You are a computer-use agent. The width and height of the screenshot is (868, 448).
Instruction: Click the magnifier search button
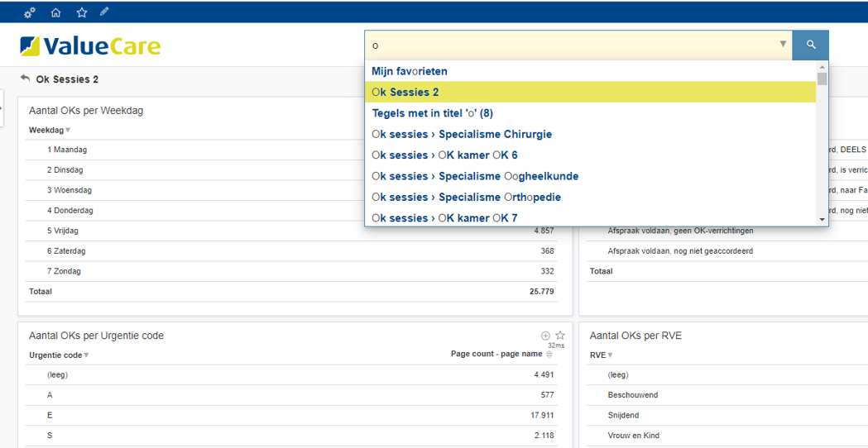[810, 45]
